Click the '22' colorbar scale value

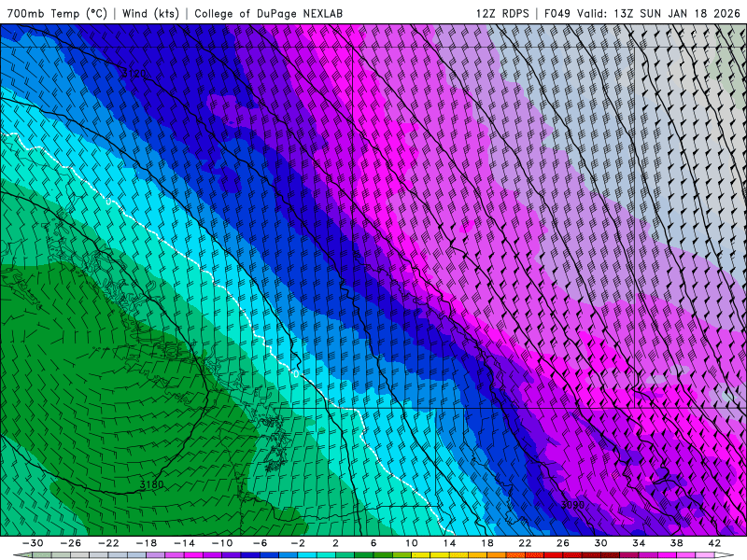click(x=525, y=543)
